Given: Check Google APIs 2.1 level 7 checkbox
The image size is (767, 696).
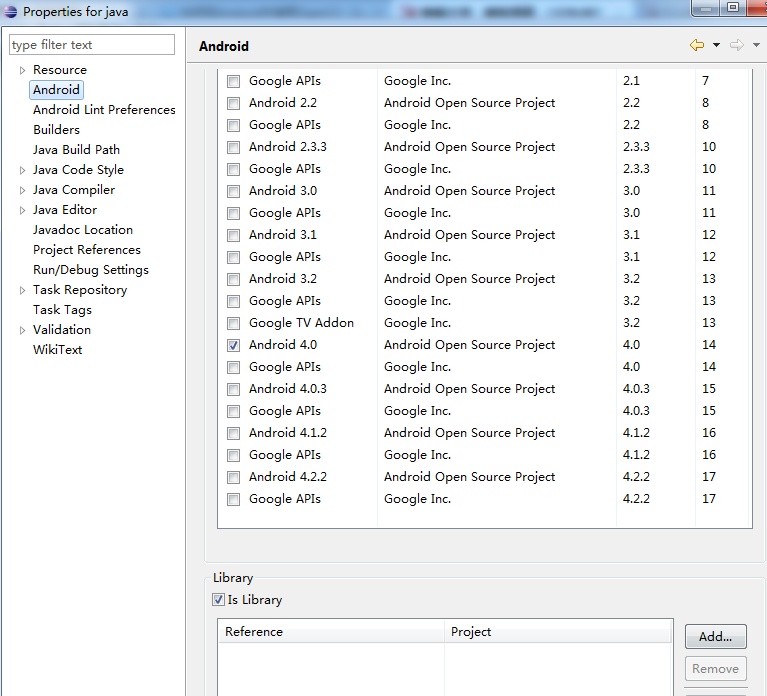Looking at the screenshot, I should coord(233,81).
